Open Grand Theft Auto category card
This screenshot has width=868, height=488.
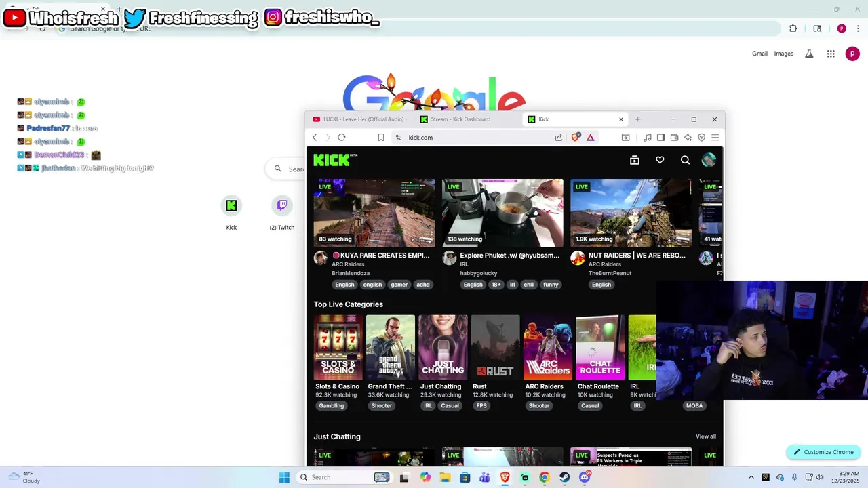(x=390, y=347)
